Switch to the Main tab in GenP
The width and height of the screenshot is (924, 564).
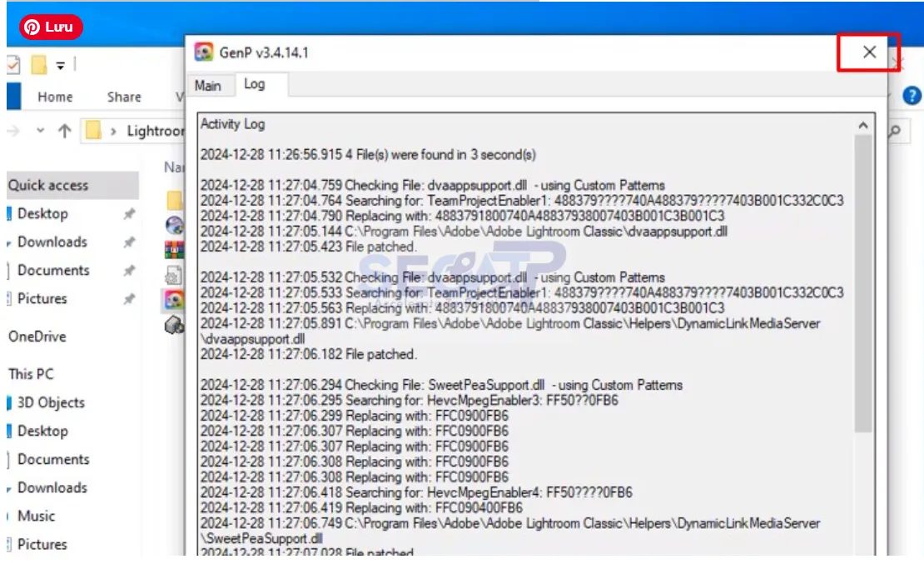click(207, 86)
